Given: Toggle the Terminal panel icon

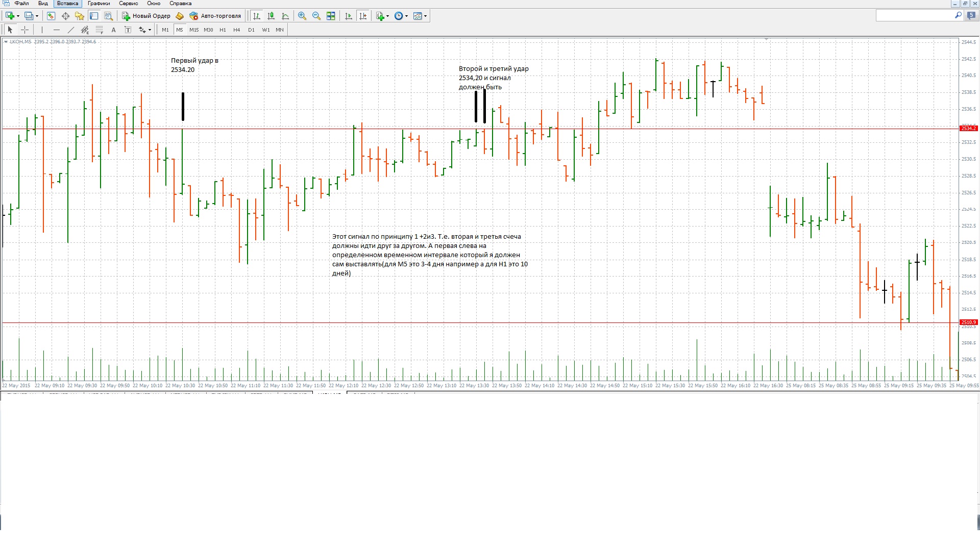Looking at the screenshot, I should click(x=94, y=16).
